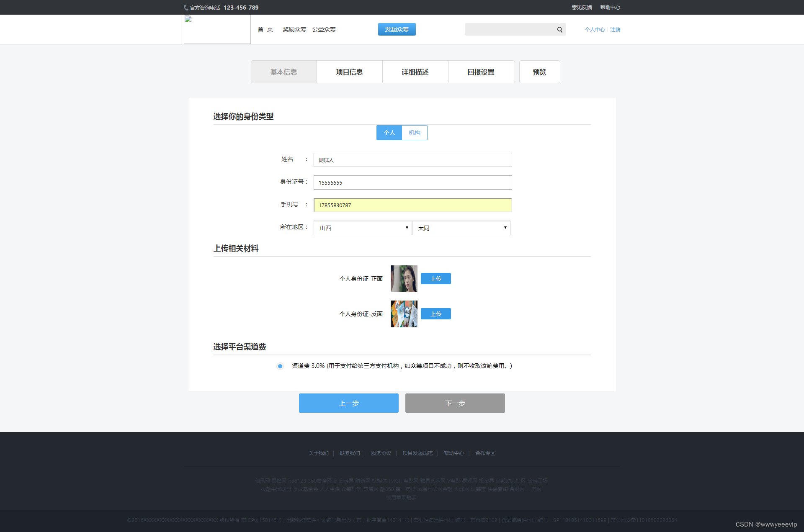Open 联系我们 footer link
Screen dimensions: 804x532
tap(350, 453)
